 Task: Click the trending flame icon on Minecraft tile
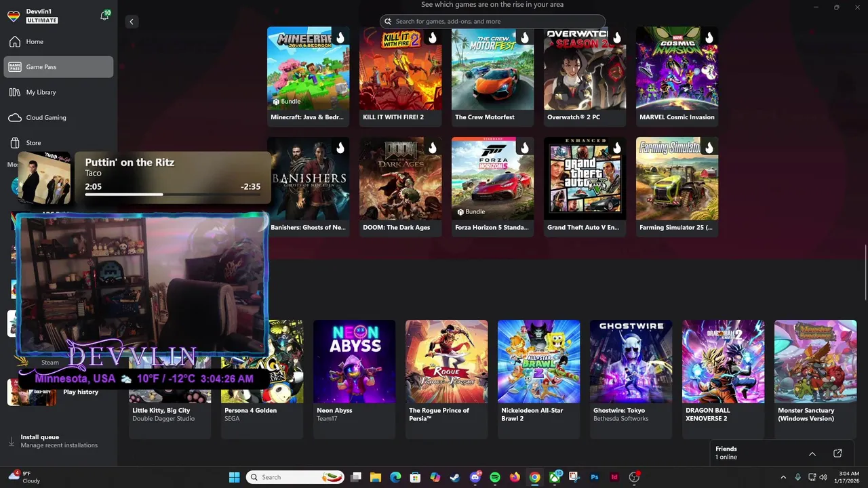pos(340,37)
